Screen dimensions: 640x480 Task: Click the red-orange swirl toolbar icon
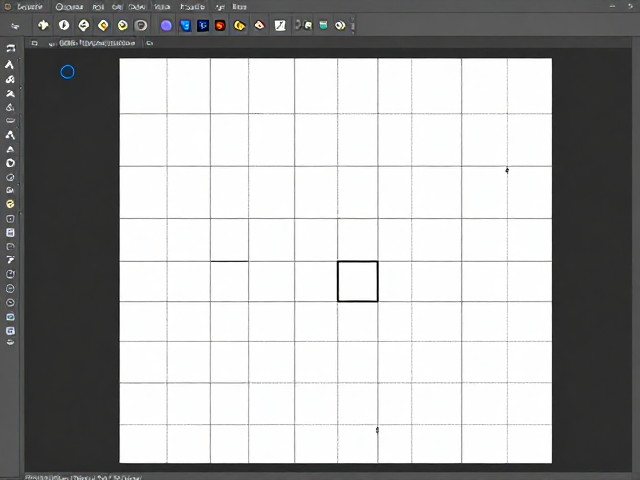click(x=220, y=26)
